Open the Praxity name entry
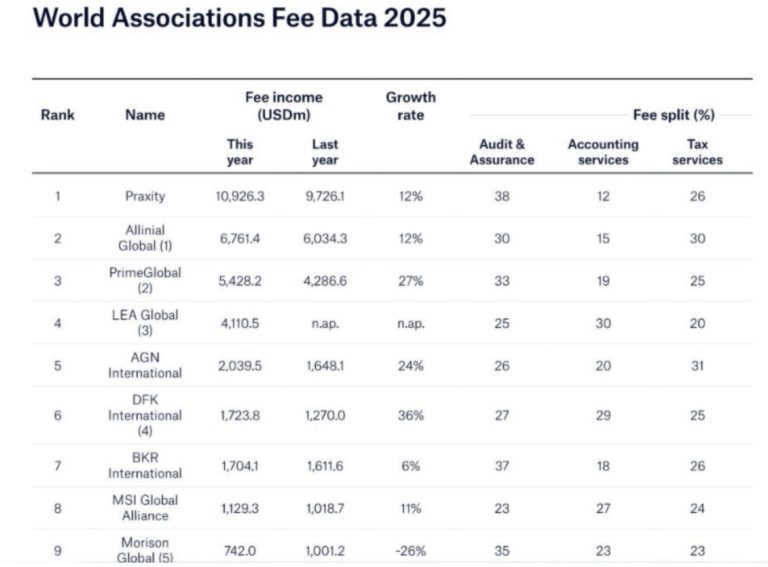Screen dimensions: 768x567 145,197
